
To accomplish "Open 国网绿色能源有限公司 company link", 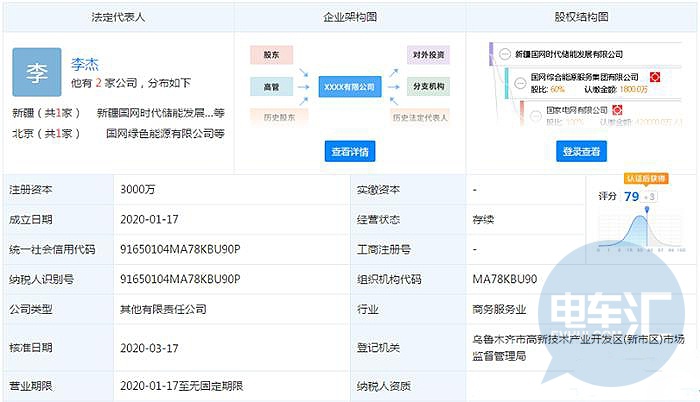I will [x=165, y=133].
